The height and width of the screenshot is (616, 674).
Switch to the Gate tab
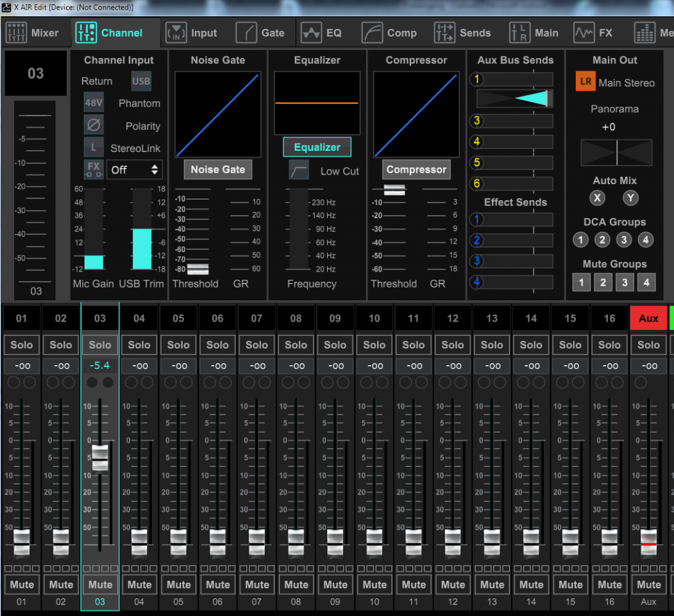[x=261, y=33]
